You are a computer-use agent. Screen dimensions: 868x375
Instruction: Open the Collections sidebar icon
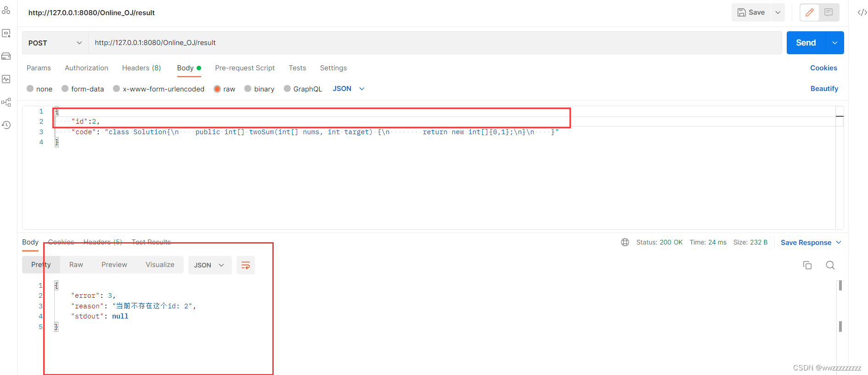[x=6, y=10]
